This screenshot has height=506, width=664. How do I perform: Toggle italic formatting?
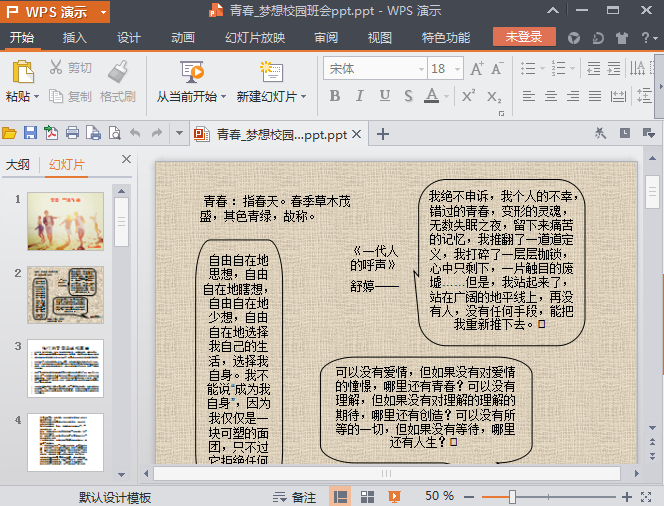pos(359,97)
